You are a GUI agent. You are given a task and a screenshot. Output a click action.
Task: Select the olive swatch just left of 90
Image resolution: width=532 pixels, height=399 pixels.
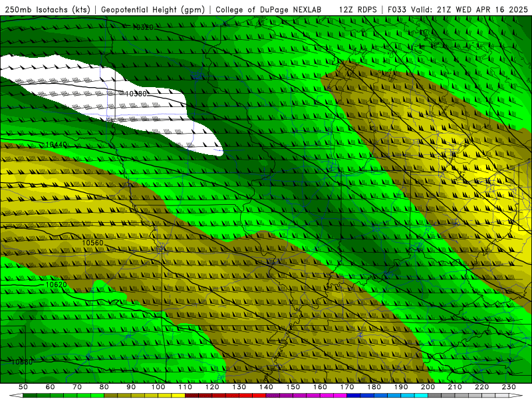coord(124,396)
